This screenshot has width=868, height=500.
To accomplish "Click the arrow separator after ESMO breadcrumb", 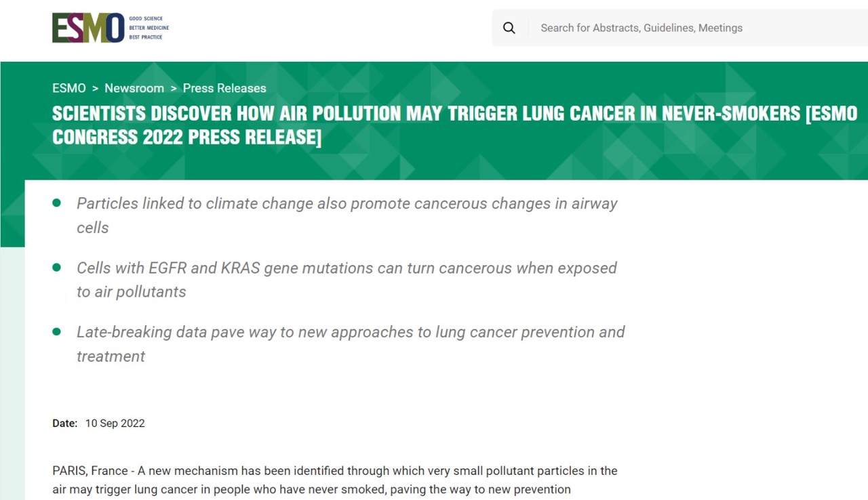I will pyautogui.click(x=96, y=88).
